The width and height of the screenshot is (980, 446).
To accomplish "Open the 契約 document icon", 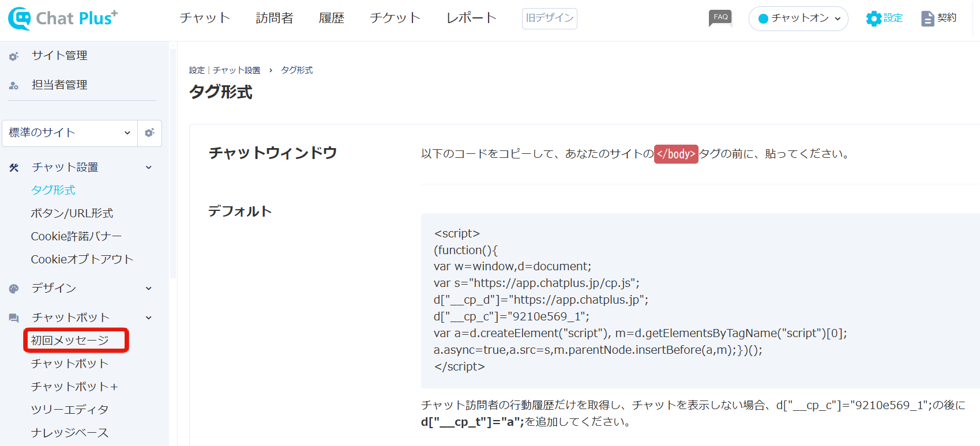I will tap(928, 18).
